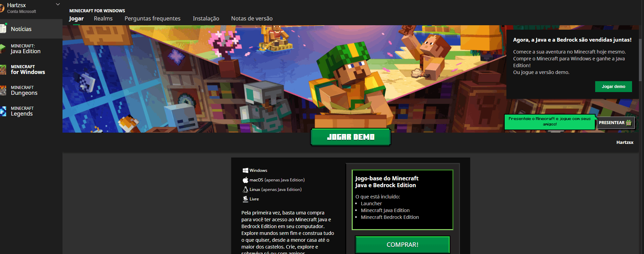Click Dungeons sidebar label
This screenshot has width=644, height=254.
point(24,93)
